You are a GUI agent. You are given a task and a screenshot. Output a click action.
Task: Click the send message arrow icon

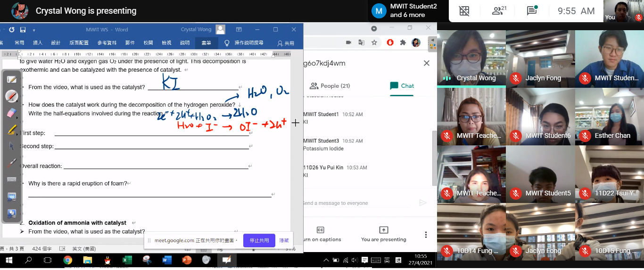423,203
